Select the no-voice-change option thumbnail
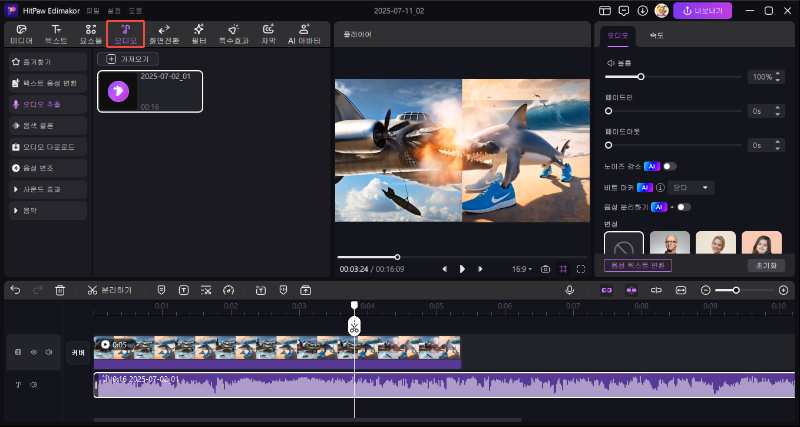The image size is (800, 427). pos(624,243)
